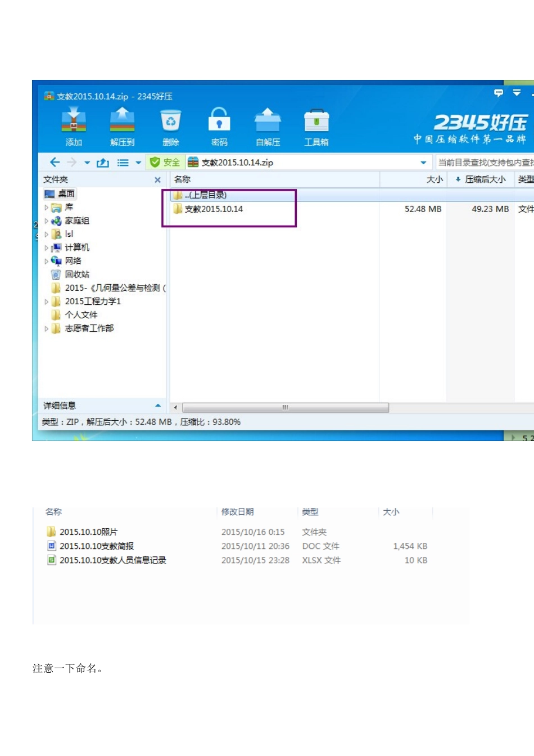Expand the 家庭组 tree node
The width and height of the screenshot is (534, 756).
point(46,221)
